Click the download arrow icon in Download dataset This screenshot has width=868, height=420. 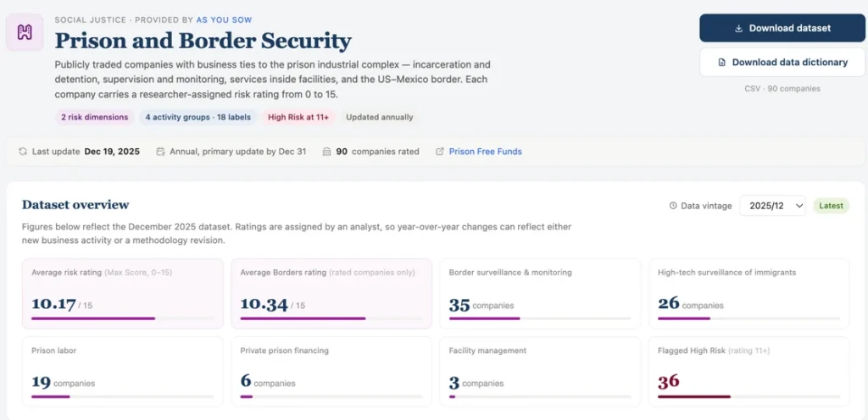pyautogui.click(x=738, y=28)
